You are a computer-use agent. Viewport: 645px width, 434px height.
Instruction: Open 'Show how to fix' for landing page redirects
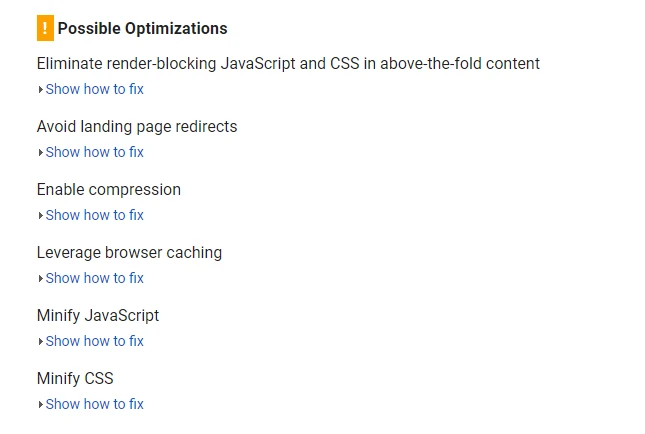click(95, 153)
